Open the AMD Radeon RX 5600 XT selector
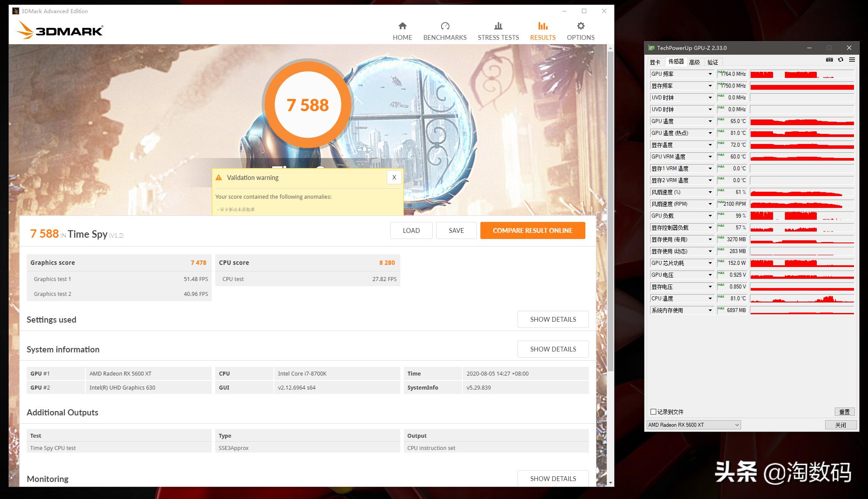Screen dimensions: 868x499 point(693,425)
